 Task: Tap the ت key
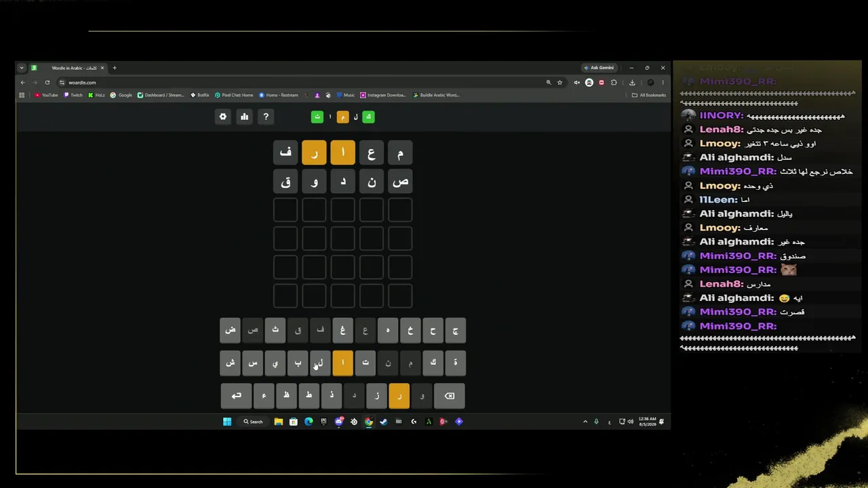365,363
